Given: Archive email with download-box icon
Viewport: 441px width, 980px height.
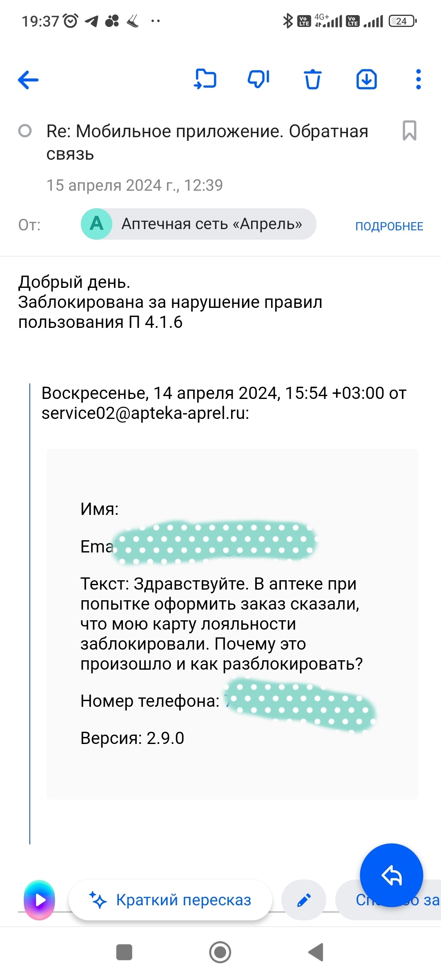Looking at the screenshot, I should tap(366, 79).
